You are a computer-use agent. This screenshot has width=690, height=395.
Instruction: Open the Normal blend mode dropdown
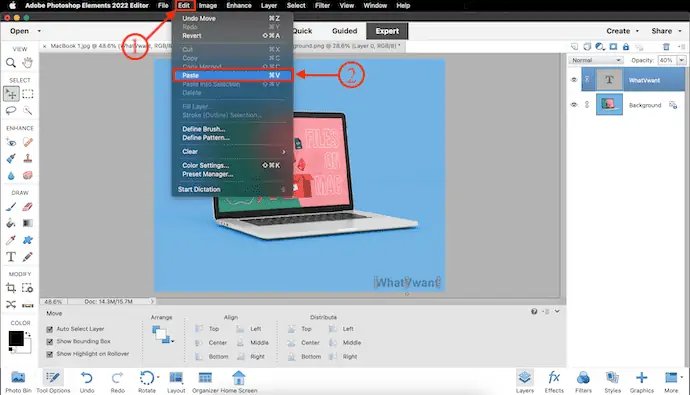(x=596, y=60)
